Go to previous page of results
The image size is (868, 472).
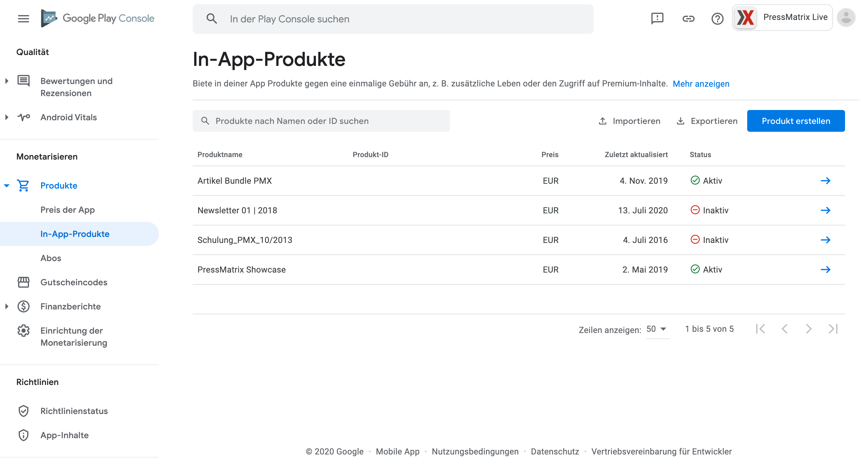(x=785, y=329)
